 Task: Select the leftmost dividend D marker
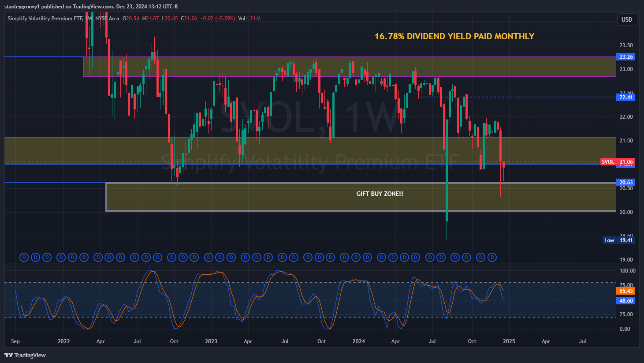tap(24, 257)
